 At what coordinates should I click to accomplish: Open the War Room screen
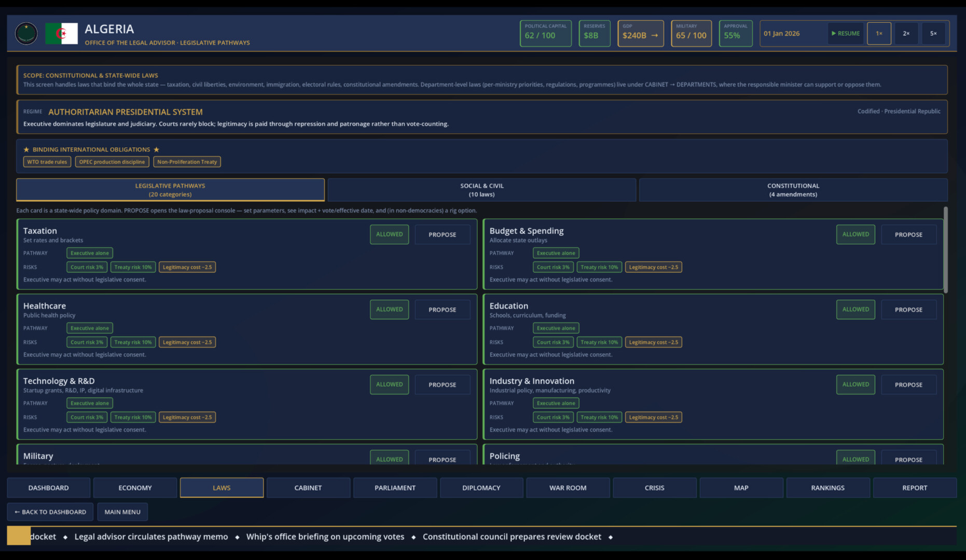coord(568,488)
